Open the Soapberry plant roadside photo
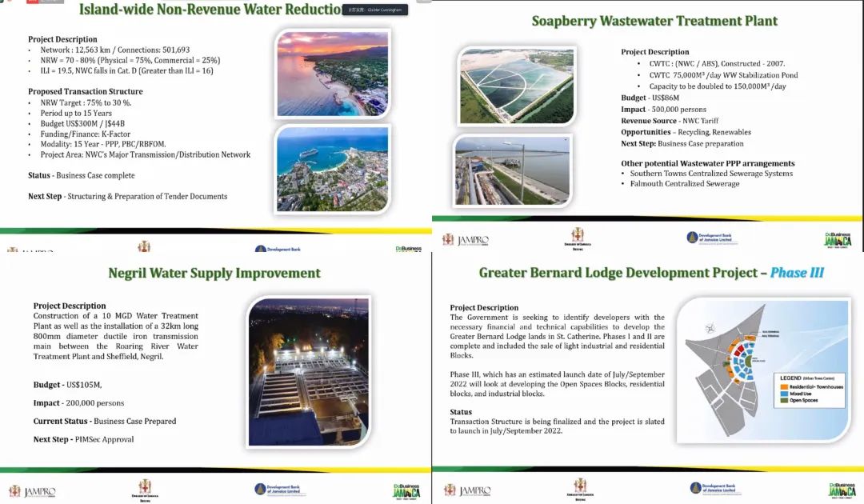The width and height of the screenshot is (864, 504). (x=513, y=170)
